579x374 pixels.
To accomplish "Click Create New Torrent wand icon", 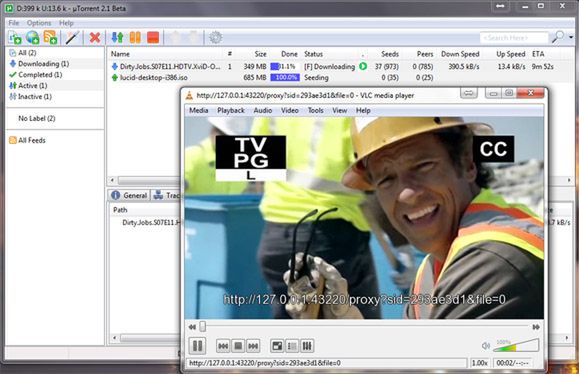I will 72,37.
